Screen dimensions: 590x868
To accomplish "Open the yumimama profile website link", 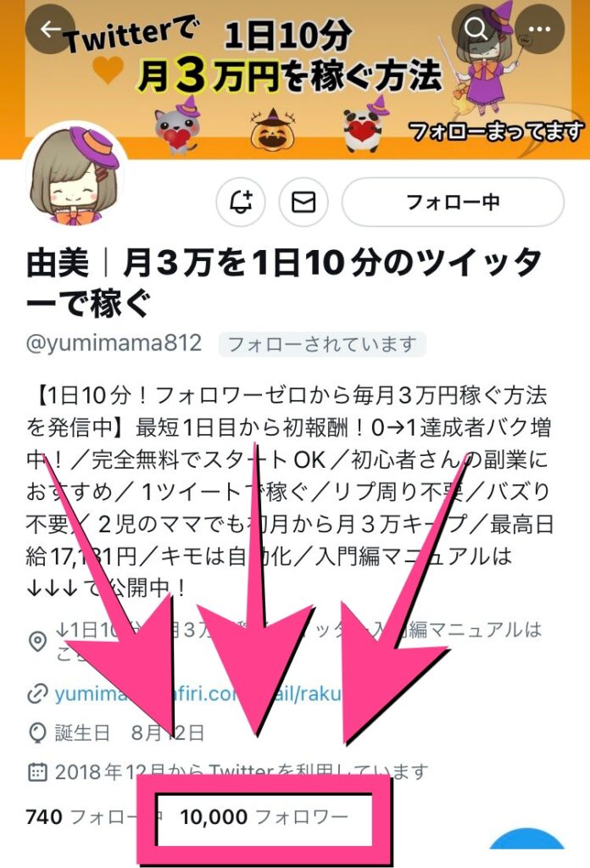I will [197, 693].
